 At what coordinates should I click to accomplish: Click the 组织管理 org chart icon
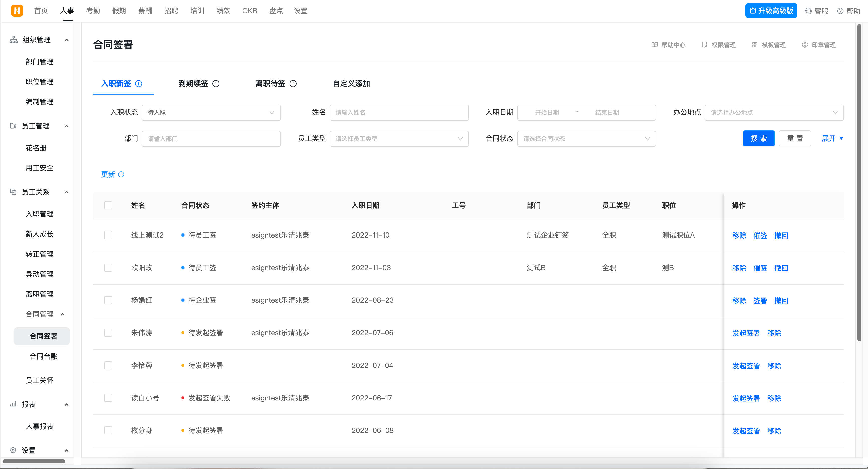14,39
